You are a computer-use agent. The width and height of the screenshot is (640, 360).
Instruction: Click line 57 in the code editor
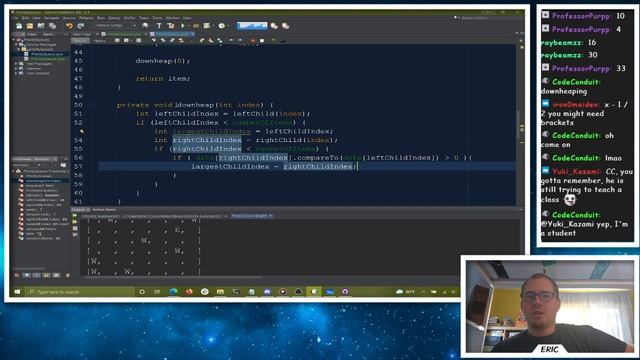coord(307,167)
